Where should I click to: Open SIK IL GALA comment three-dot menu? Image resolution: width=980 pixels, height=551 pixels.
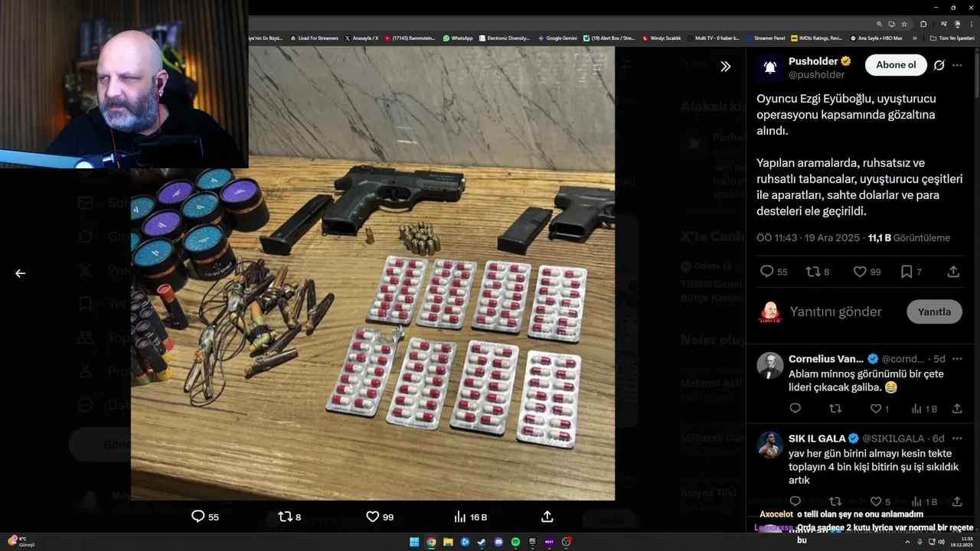click(957, 439)
